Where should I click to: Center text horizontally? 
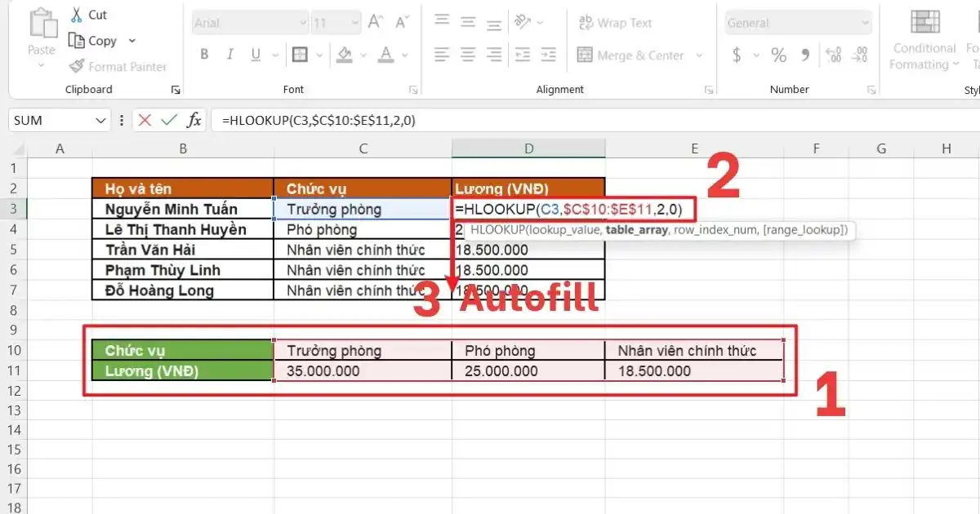coord(468,55)
